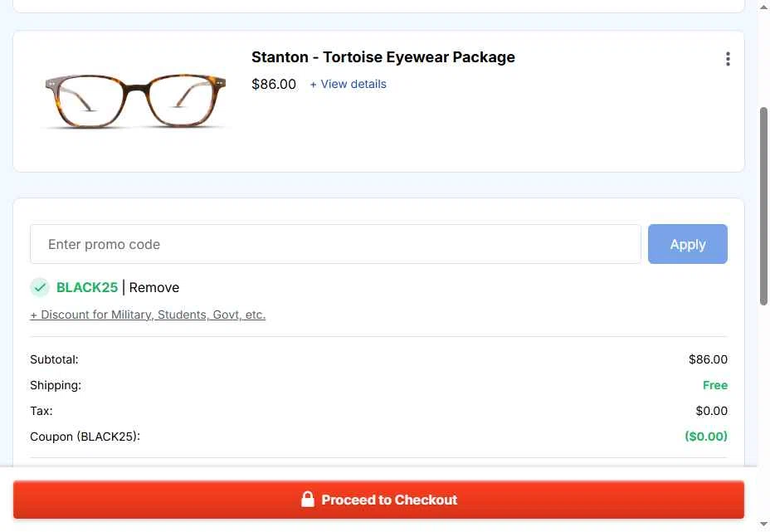The height and width of the screenshot is (532, 770).
Task: Expand View details for the eyewear package
Action: point(348,84)
